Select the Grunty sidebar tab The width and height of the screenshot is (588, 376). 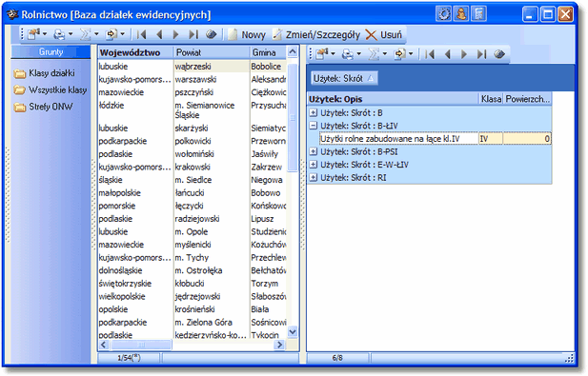[51, 51]
